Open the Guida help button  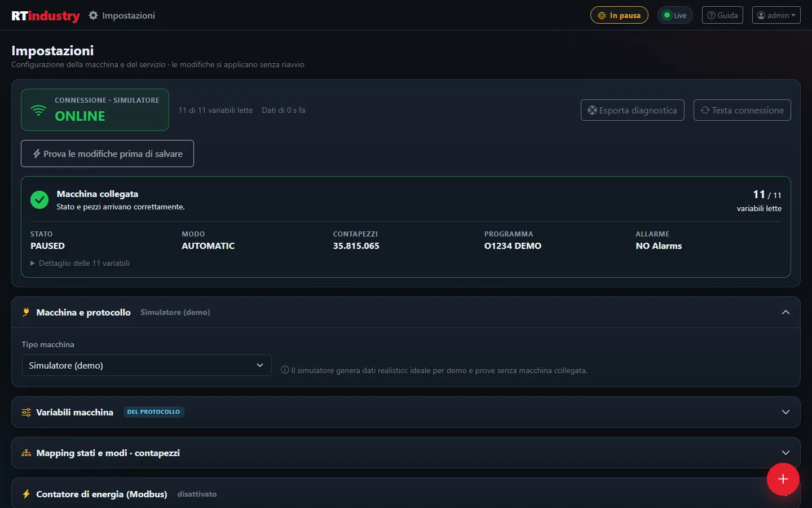722,15
